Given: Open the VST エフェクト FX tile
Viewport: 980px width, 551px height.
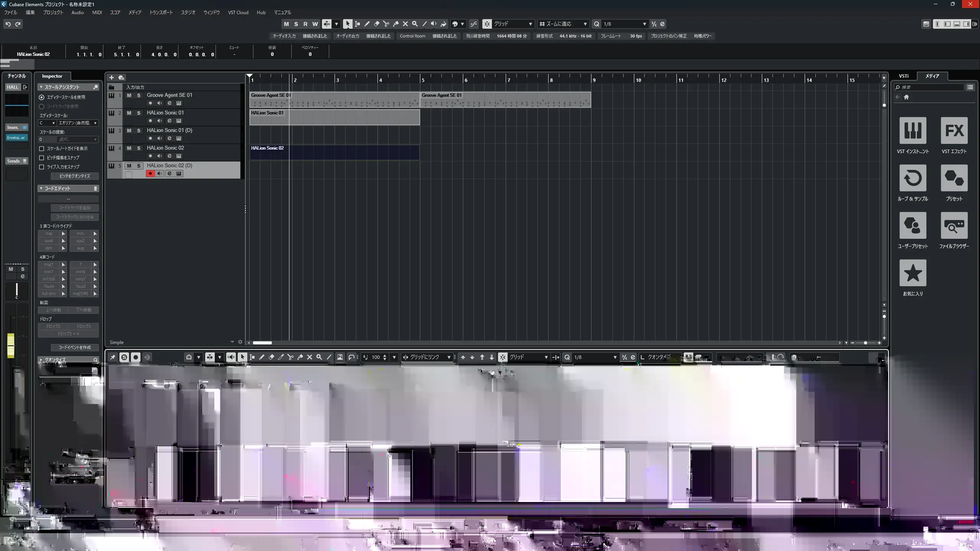Looking at the screenshot, I should [x=954, y=131].
